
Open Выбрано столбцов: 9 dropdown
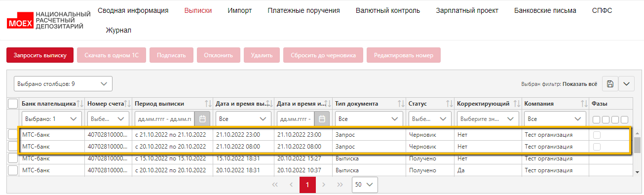63,84
